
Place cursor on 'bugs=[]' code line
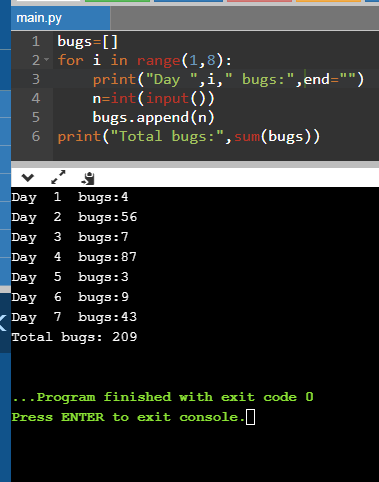pos(88,42)
